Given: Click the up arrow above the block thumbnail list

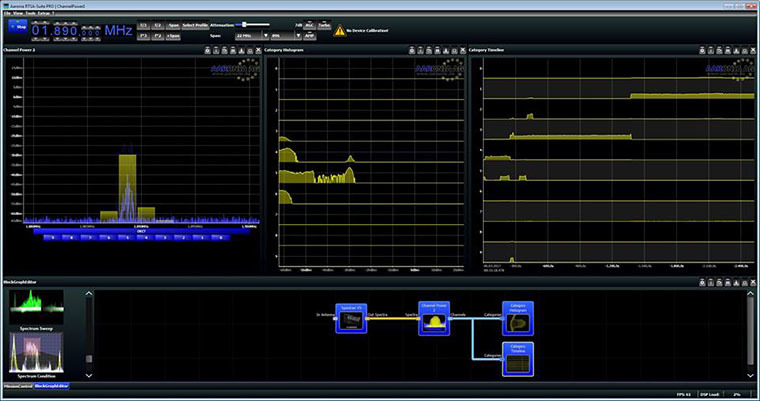Looking at the screenshot, I should 89,293.
